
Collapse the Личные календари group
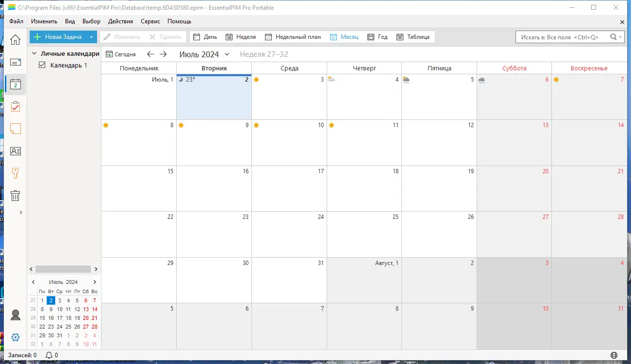click(34, 54)
